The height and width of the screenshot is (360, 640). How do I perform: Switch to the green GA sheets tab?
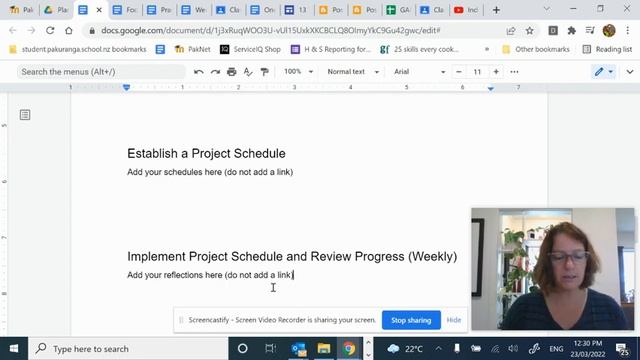click(x=398, y=10)
